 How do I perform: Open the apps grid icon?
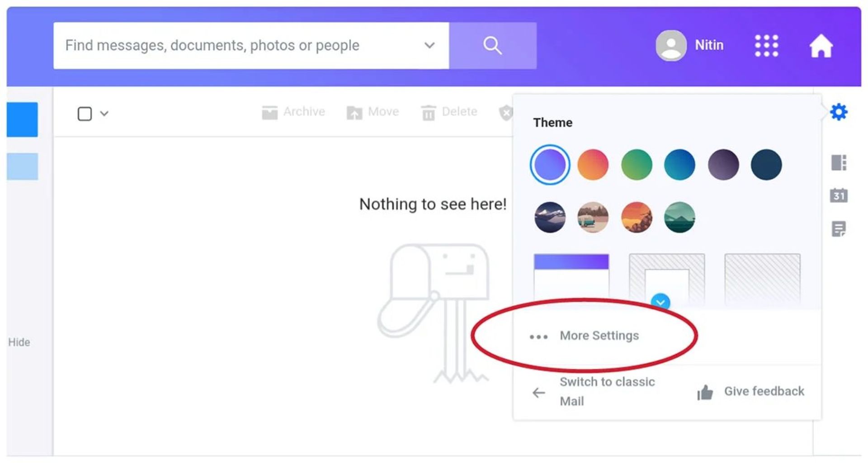[766, 46]
